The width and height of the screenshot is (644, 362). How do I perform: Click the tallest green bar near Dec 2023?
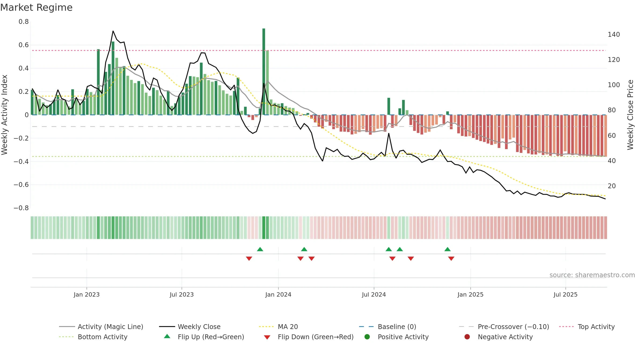tap(264, 72)
